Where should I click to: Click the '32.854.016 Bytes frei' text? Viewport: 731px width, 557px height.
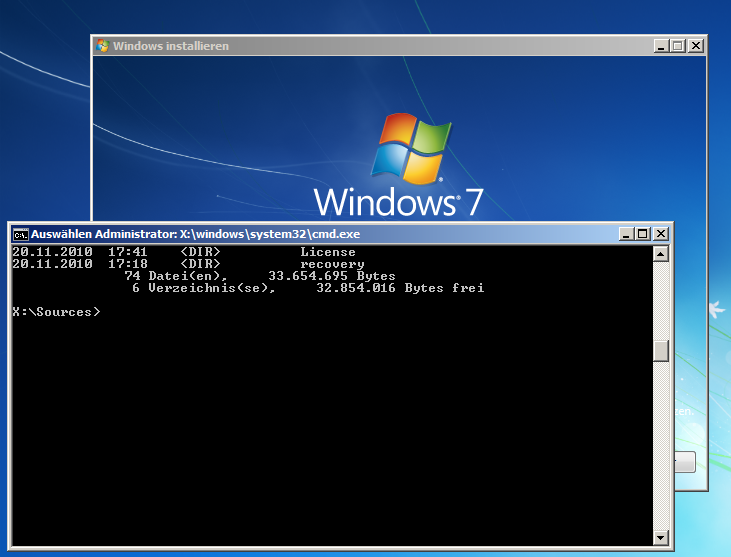tap(400, 288)
